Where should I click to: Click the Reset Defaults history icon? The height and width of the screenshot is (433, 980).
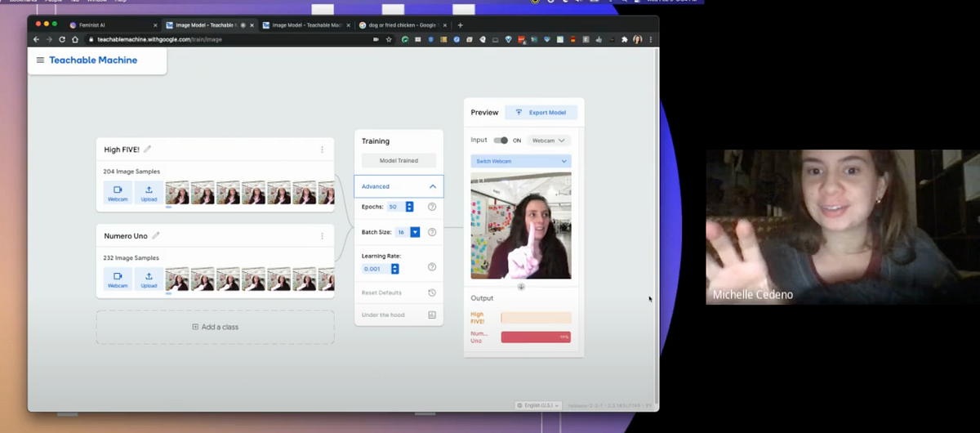tap(432, 292)
